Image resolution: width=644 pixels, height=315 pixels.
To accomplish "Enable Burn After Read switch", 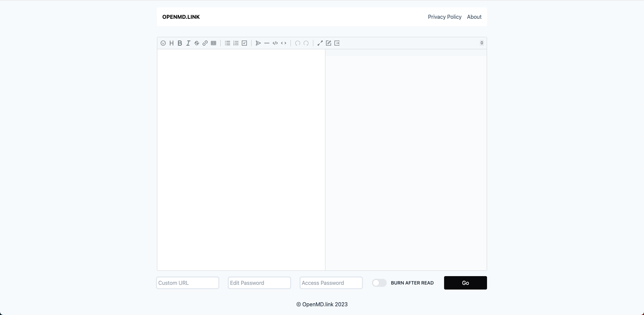I will coord(379,283).
